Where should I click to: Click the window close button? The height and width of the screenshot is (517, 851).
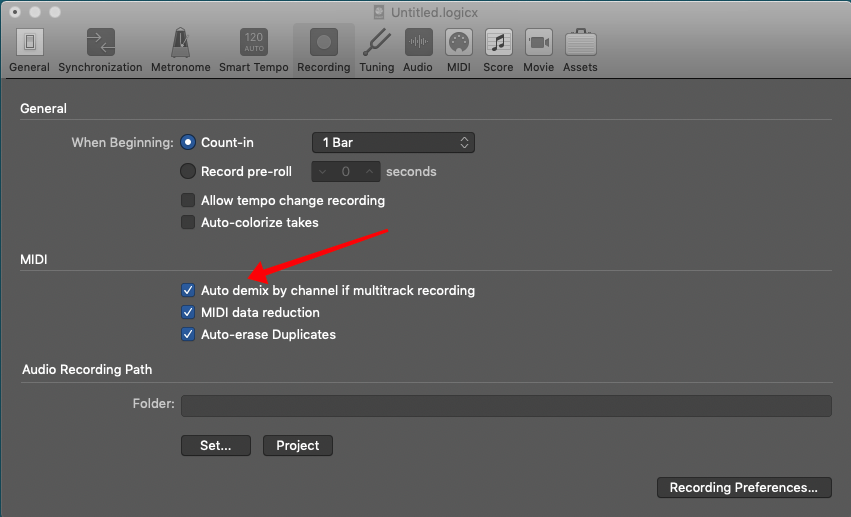[15, 12]
